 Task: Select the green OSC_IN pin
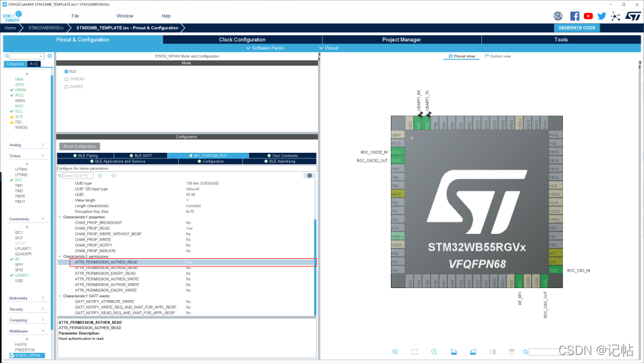click(x=556, y=270)
